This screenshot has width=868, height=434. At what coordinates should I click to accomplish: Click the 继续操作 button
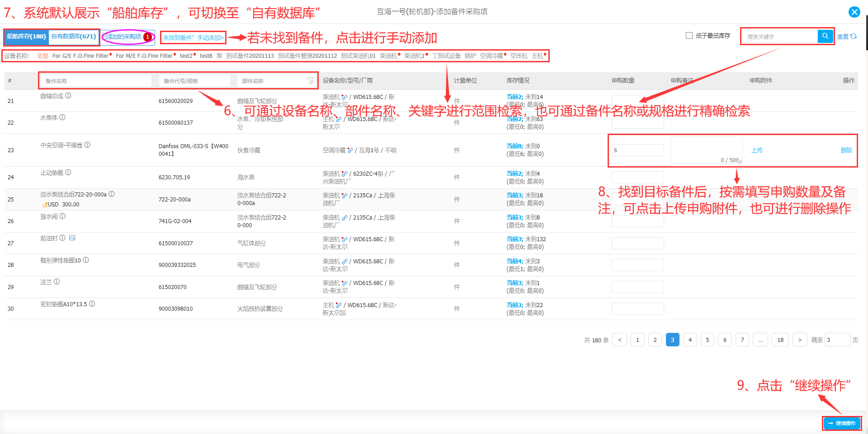[x=841, y=423]
